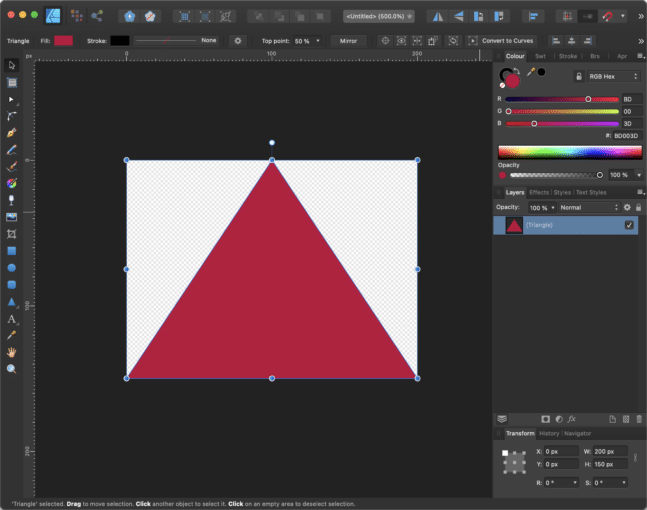
Task: Switch to Pixel Persona
Action: (x=77, y=16)
